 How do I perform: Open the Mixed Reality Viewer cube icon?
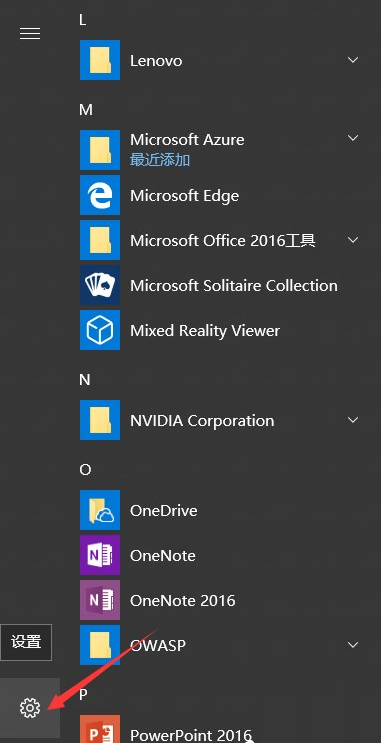click(x=100, y=330)
